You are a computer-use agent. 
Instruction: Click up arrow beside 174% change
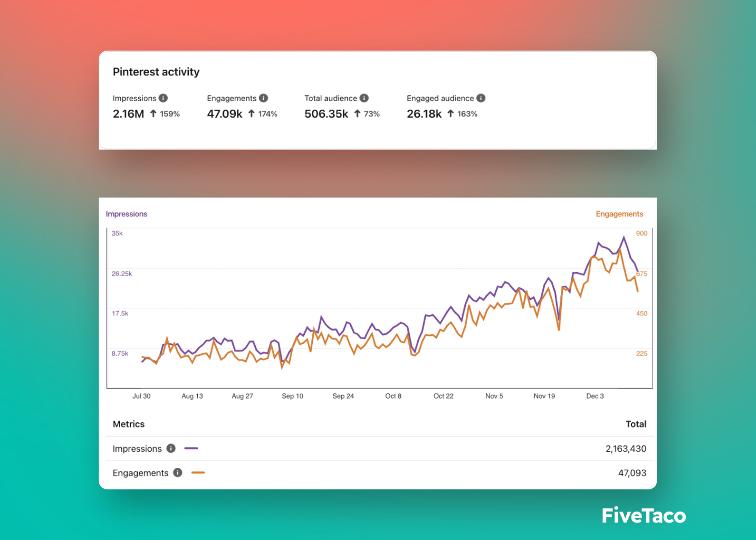(252, 113)
